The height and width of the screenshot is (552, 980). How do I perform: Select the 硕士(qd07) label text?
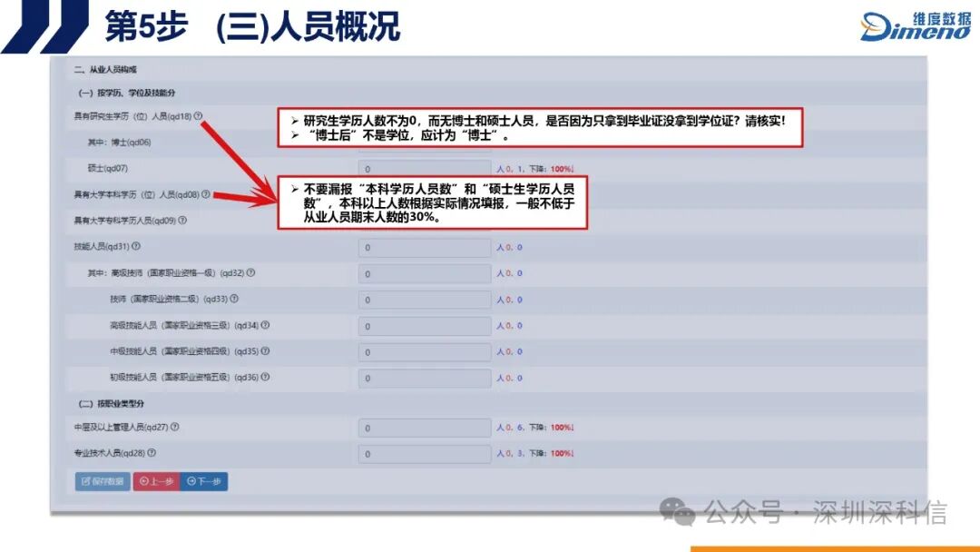pos(107,168)
